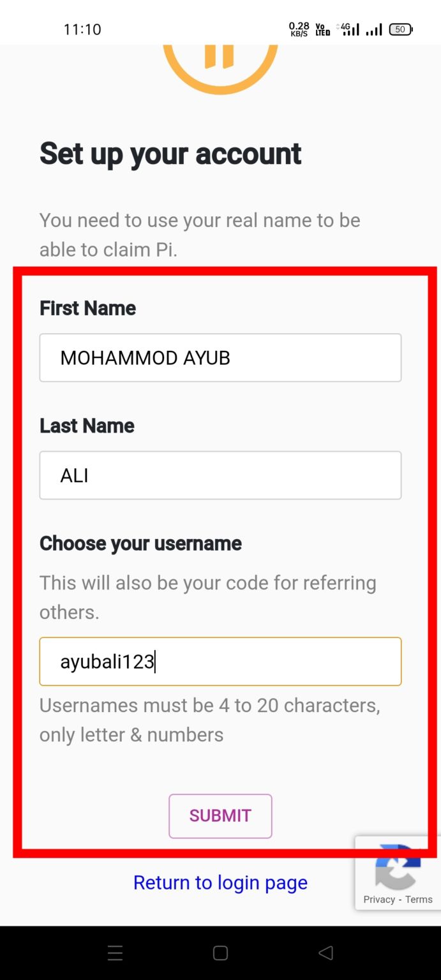
Task: Tap the network speed KB/s indicator
Action: click(299, 29)
